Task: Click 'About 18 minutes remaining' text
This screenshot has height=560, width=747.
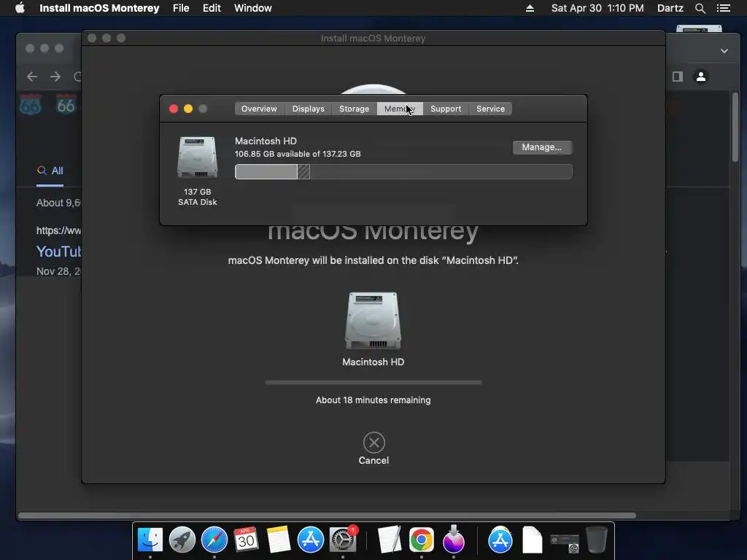Action: (x=373, y=400)
